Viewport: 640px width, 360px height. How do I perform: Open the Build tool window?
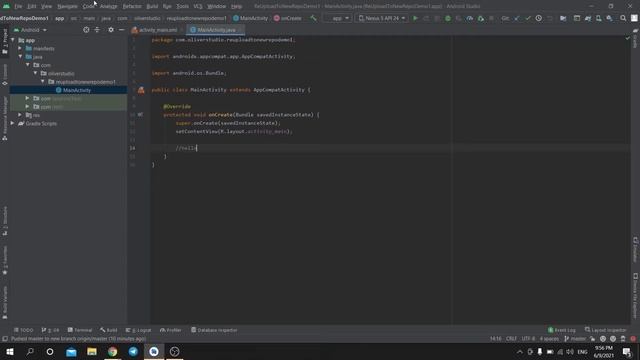109,330
